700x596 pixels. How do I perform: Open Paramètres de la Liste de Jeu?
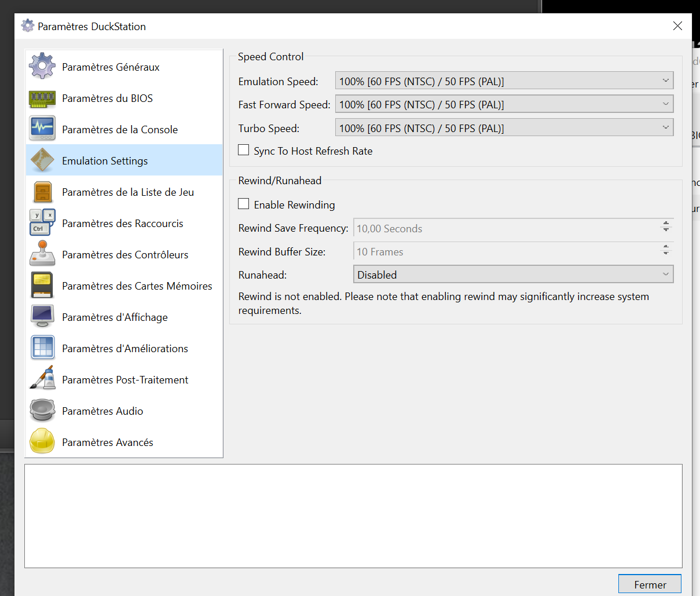pyautogui.click(x=124, y=192)
